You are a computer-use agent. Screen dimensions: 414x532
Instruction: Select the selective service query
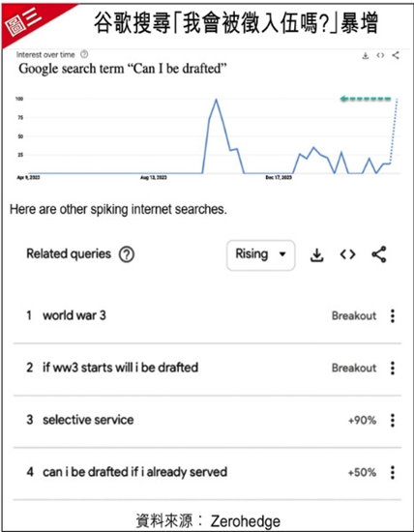(88, 420)
